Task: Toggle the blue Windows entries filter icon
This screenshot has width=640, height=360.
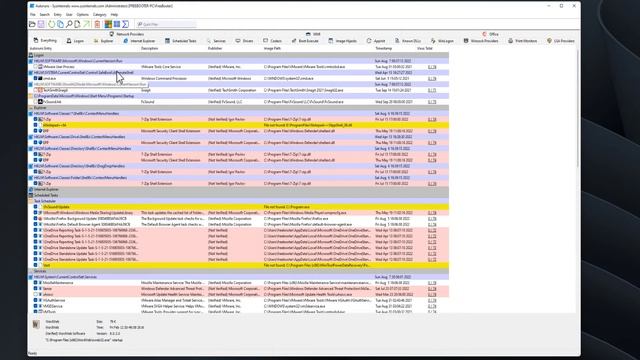Action: (117, 24)
